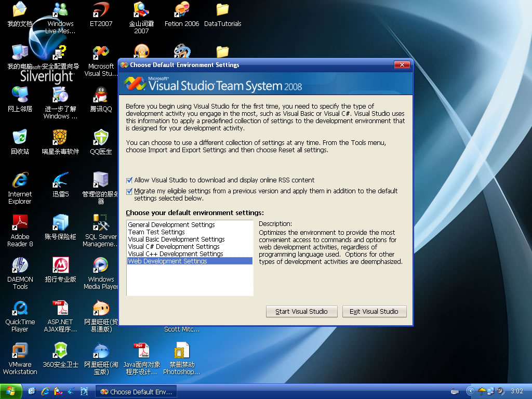Click Choose Default Env taskbar button

(x=137, y=392)
